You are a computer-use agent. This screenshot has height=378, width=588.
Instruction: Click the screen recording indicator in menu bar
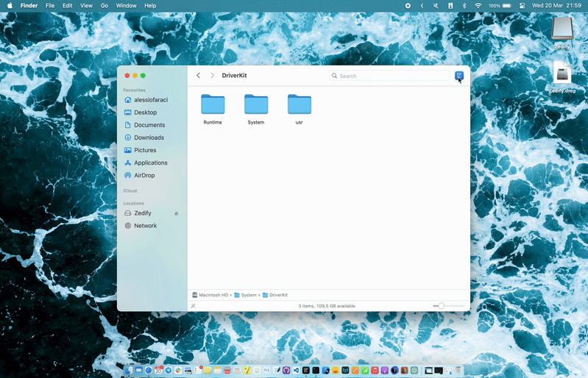[408, 6]
